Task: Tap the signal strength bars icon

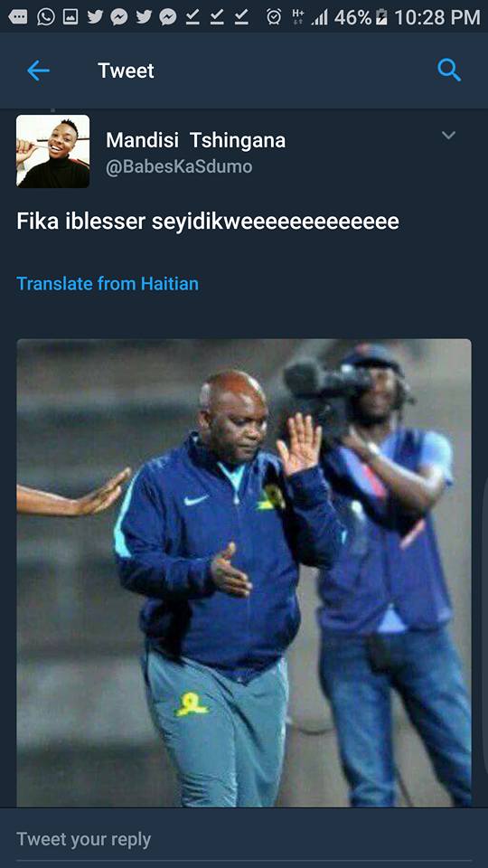Action: pyautogui.click(x=319, y=18)
